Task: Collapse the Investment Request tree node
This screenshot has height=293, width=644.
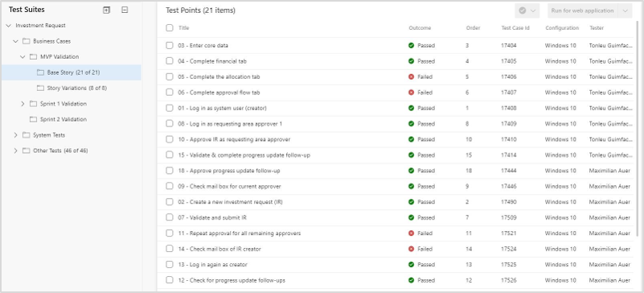Action: (x=9, y=26)
